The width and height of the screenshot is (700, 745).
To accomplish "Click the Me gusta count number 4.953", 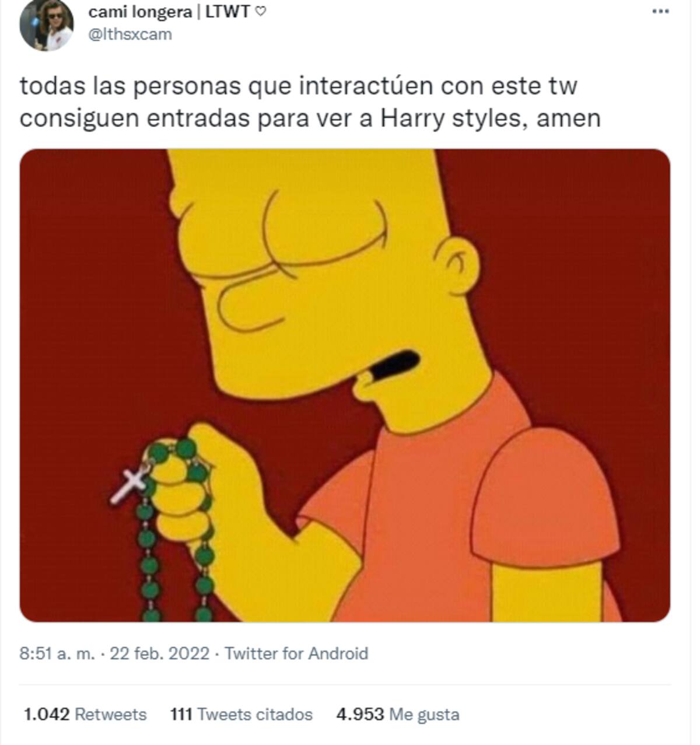I will (360, 714).
